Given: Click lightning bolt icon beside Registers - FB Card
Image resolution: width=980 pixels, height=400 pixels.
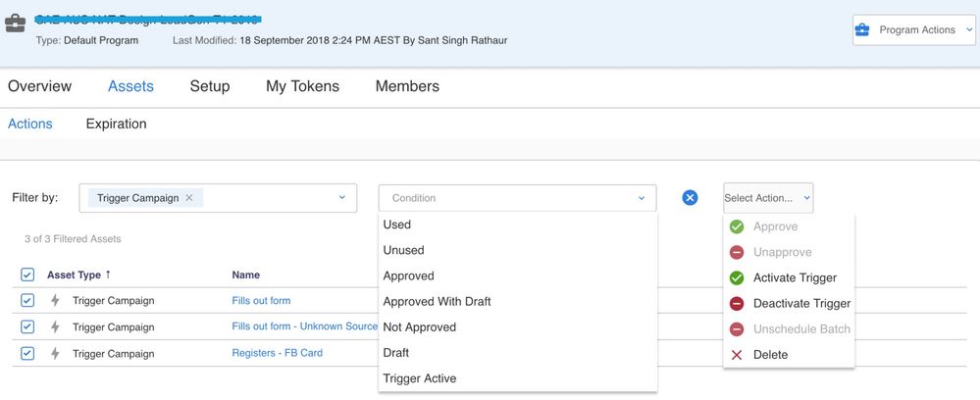Looking at the screenshot, I should [x=55, y=353].
